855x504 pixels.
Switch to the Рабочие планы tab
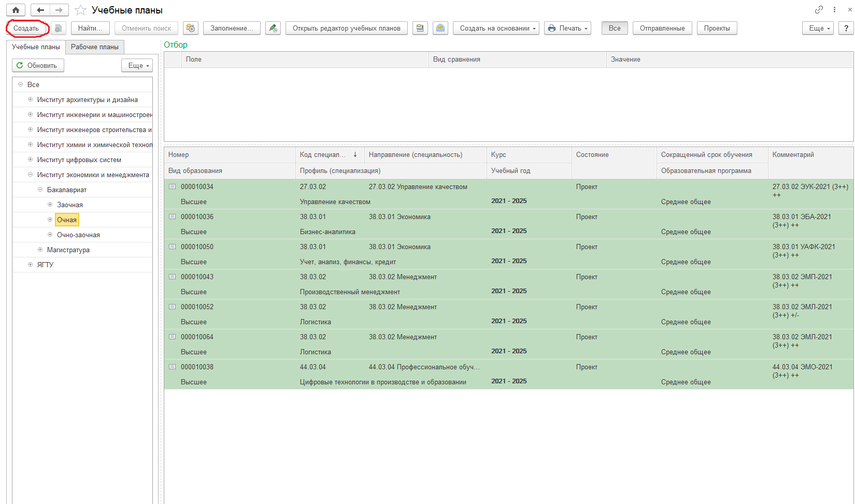(x=95, y=47)
